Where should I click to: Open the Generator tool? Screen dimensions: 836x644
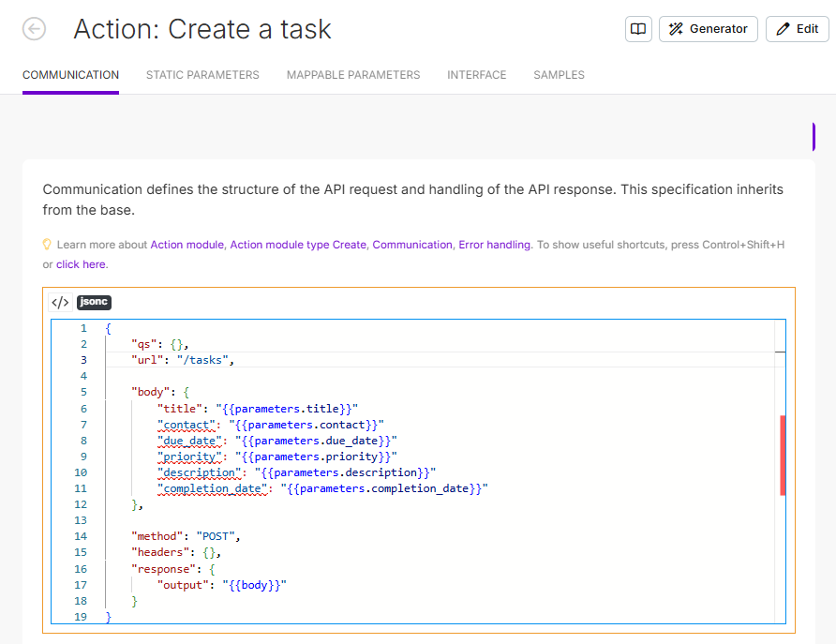click(708, 29)
